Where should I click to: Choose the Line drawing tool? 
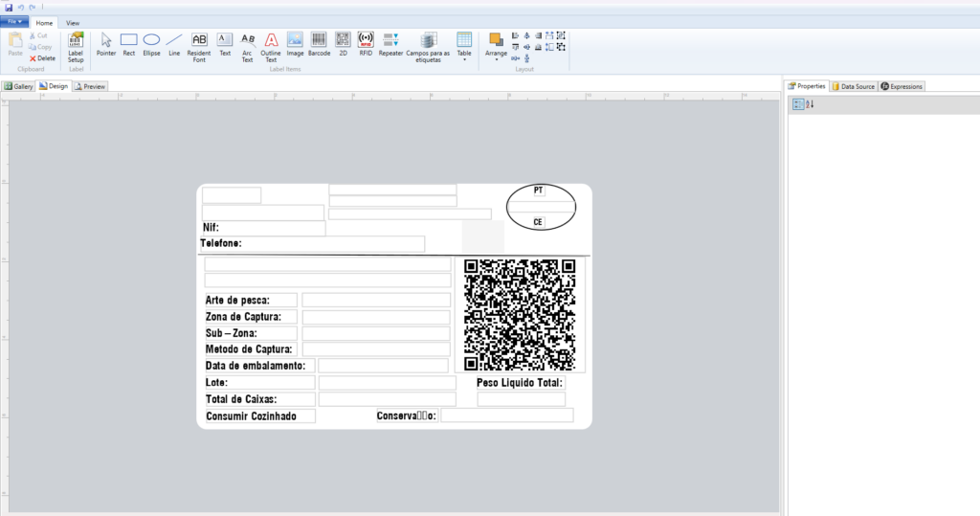tap(174, 45)
